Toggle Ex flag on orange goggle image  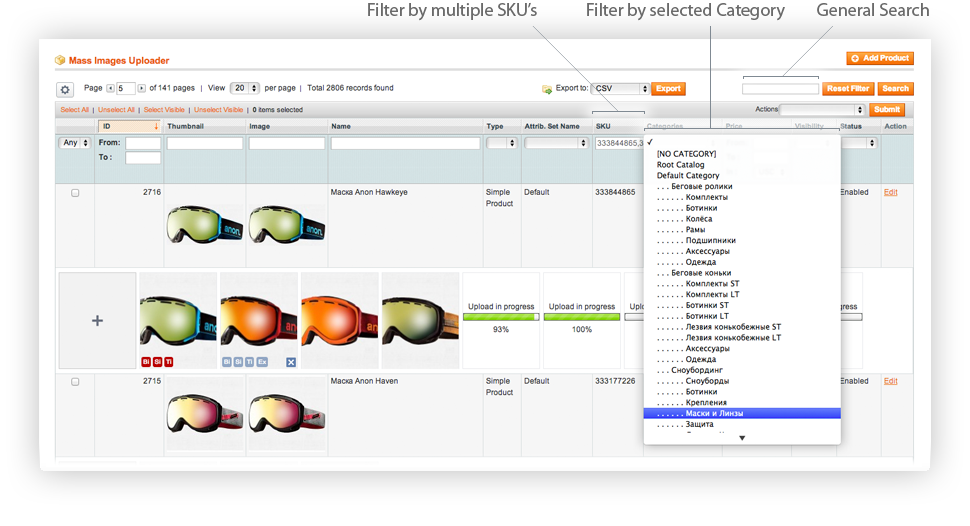tap(262, 361)
